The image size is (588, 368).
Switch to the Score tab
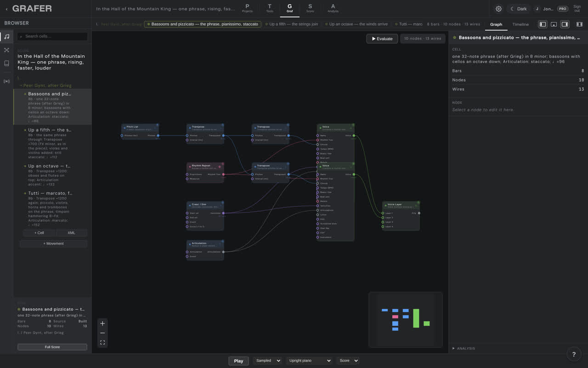(310, 8)
